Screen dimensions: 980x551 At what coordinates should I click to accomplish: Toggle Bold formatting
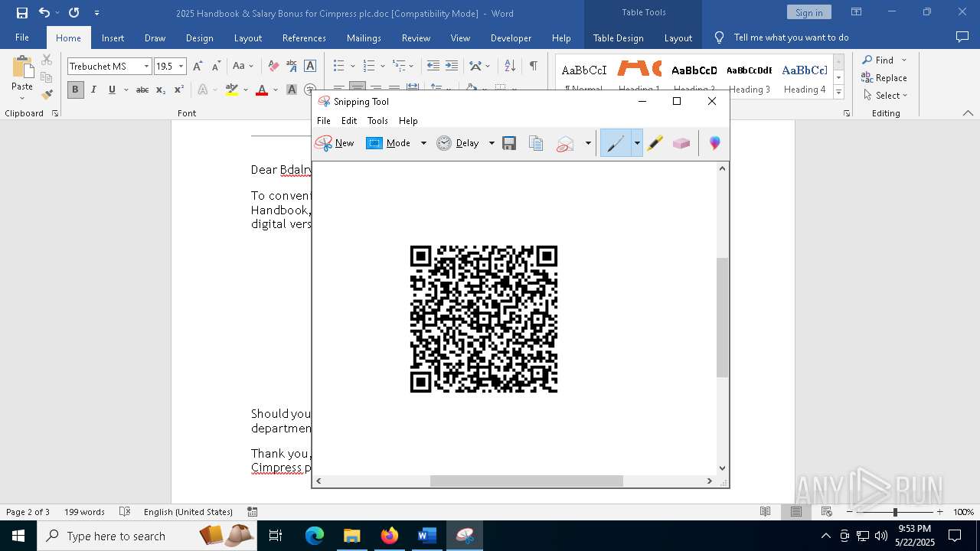click(x=75, y=90)
